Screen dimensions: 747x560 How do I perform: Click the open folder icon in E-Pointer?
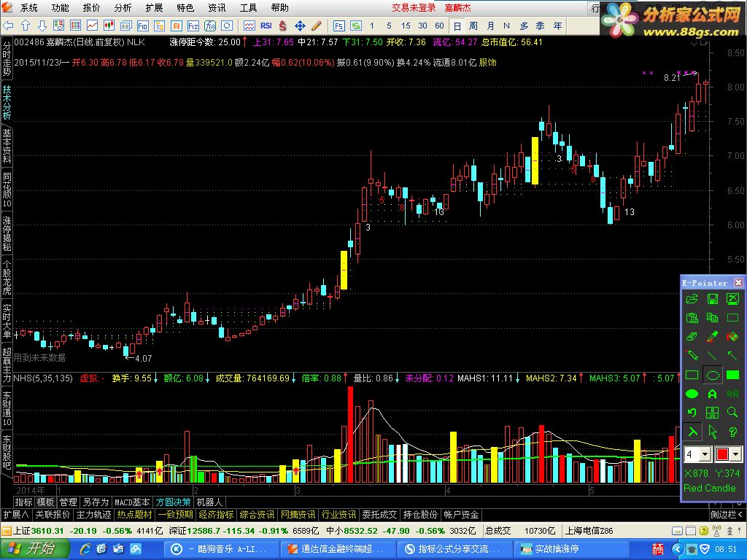click(x=692, y=299)
